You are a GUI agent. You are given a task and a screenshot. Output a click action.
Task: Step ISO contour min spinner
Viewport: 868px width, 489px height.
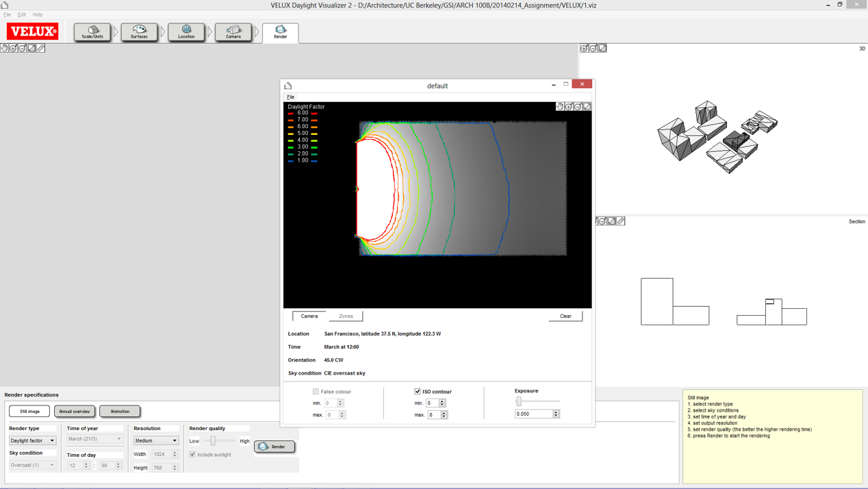point(442,403)
